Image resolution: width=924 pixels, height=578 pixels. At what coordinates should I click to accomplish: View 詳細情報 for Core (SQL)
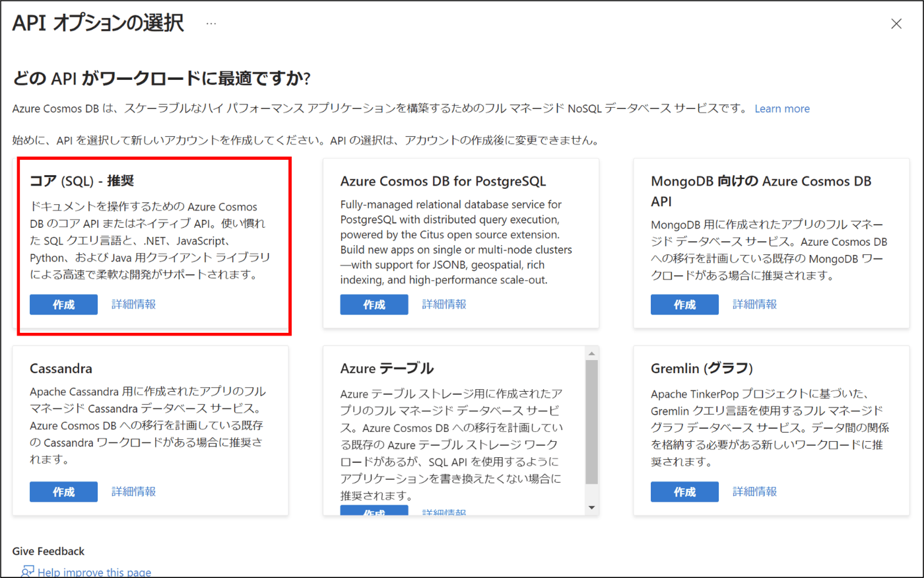click(134, 304)
